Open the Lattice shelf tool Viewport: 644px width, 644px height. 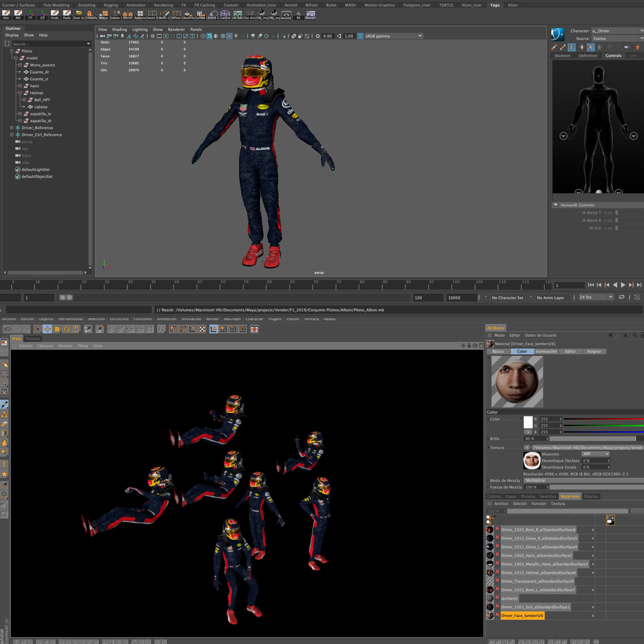(225, 14)
